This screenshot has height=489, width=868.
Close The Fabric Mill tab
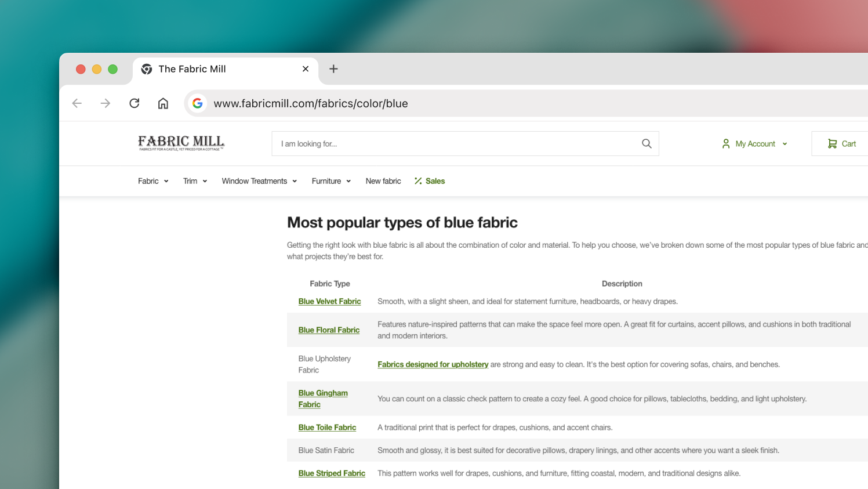pyautogui.click(x=306, y=69)
